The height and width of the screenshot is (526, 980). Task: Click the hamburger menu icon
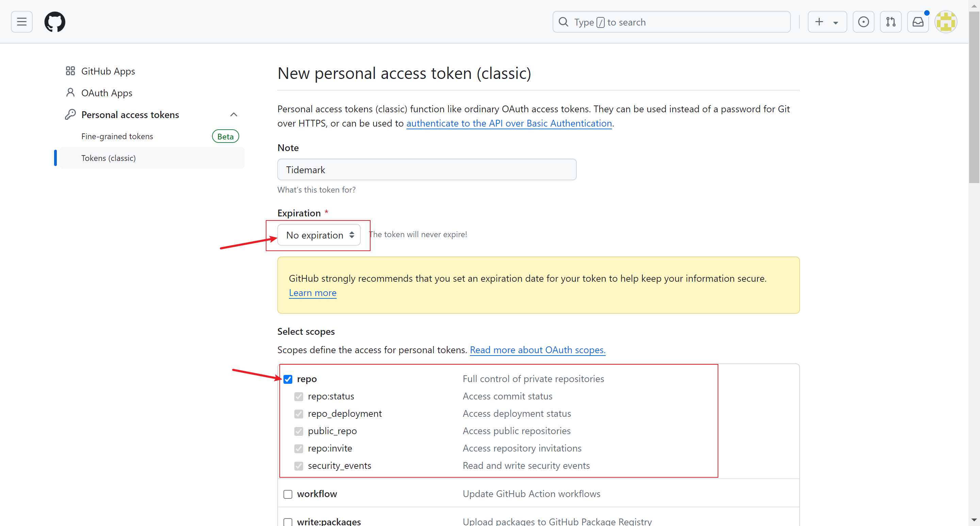(x=21, y=21)
